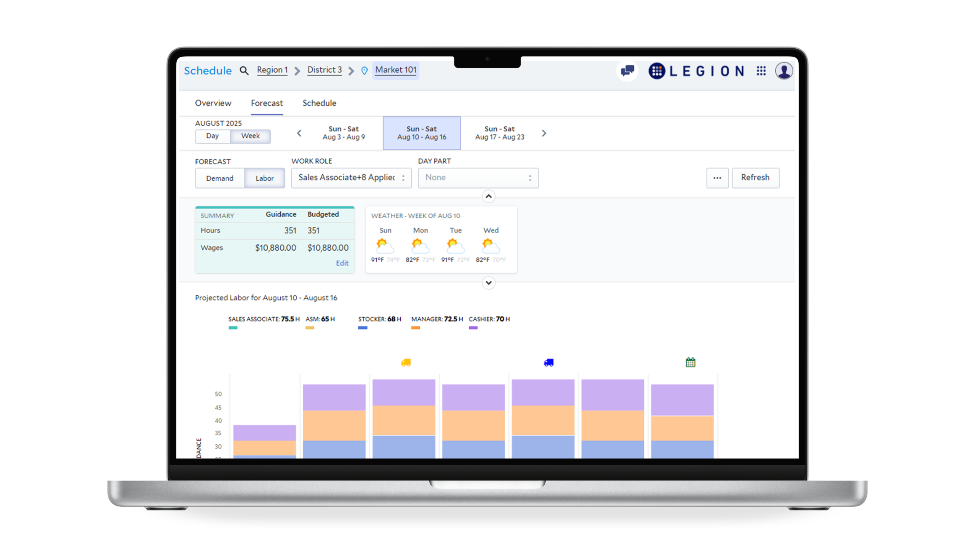The height and width of the screenshot is (560, 975).
Task: Open the chat messages icon
Action: pos(627,71)
